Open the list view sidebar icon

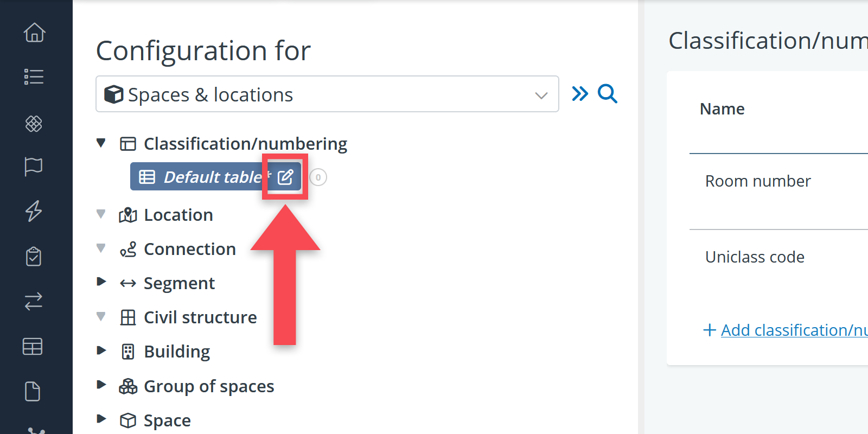tap(34, 76)
